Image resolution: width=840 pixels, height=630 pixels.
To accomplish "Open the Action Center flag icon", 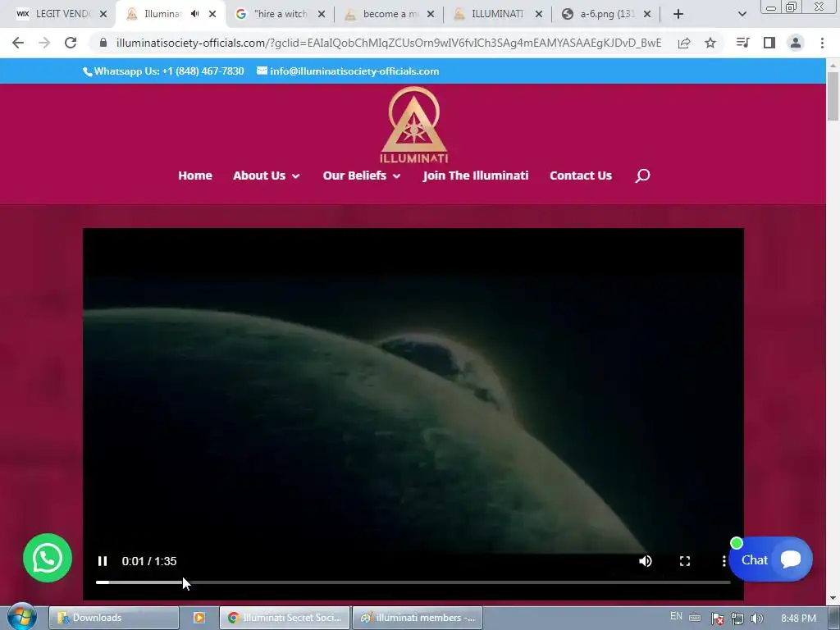I will click(x=717, y=619).
